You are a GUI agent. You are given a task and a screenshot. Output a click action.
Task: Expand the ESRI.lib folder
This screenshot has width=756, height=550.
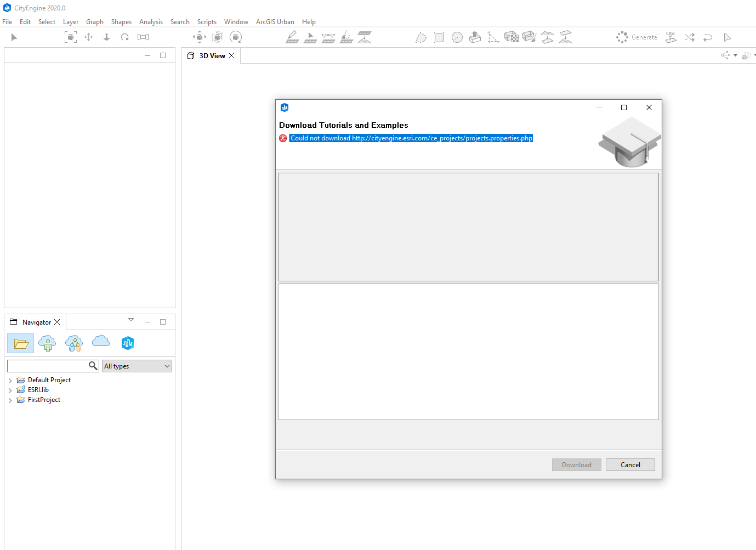10,390
